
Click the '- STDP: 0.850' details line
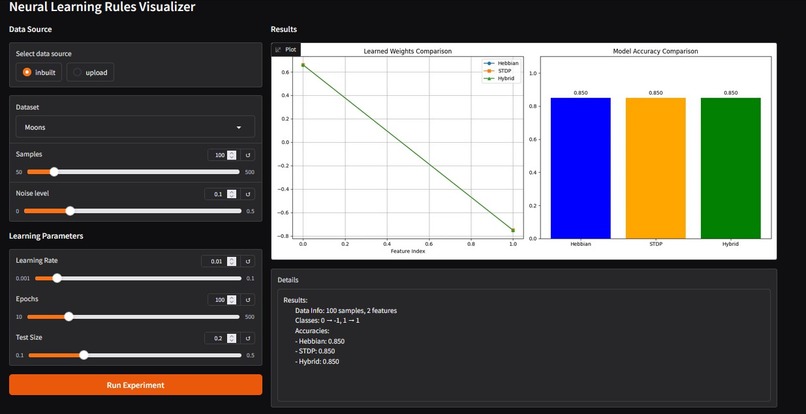click(315, 351)
